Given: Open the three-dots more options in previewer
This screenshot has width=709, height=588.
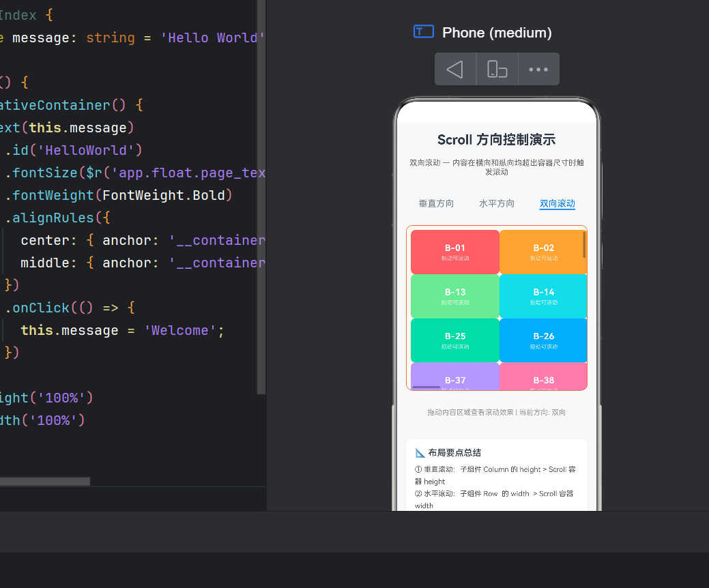Looking at the screenshot, I should pyautogui.click(x=538, y=69).
